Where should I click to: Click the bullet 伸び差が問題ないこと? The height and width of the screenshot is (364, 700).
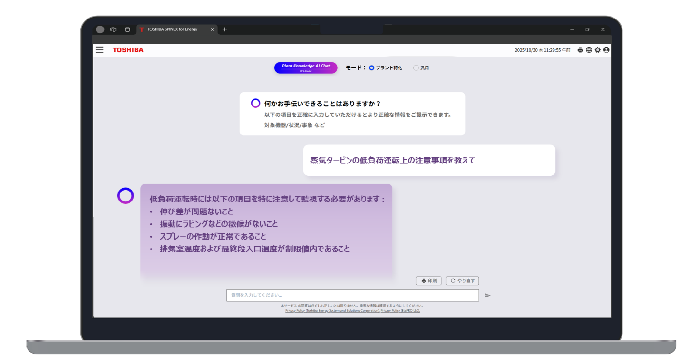pyautogui.click(x=196, y=212)
